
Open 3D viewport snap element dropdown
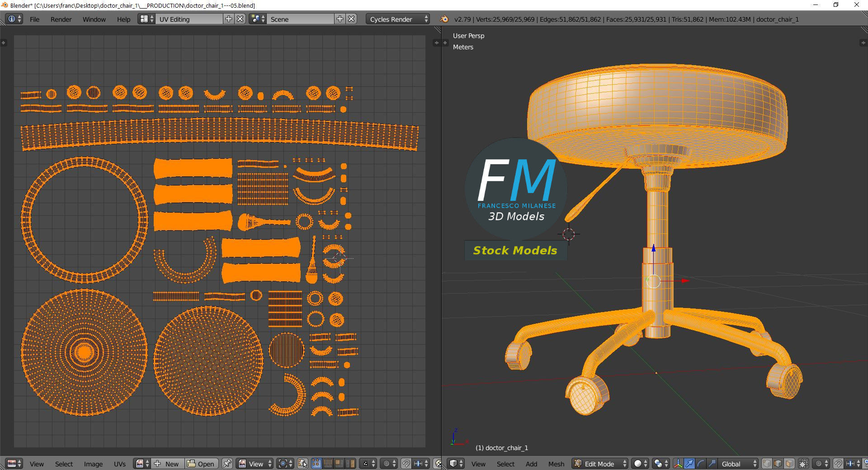(x=853, y=464)
